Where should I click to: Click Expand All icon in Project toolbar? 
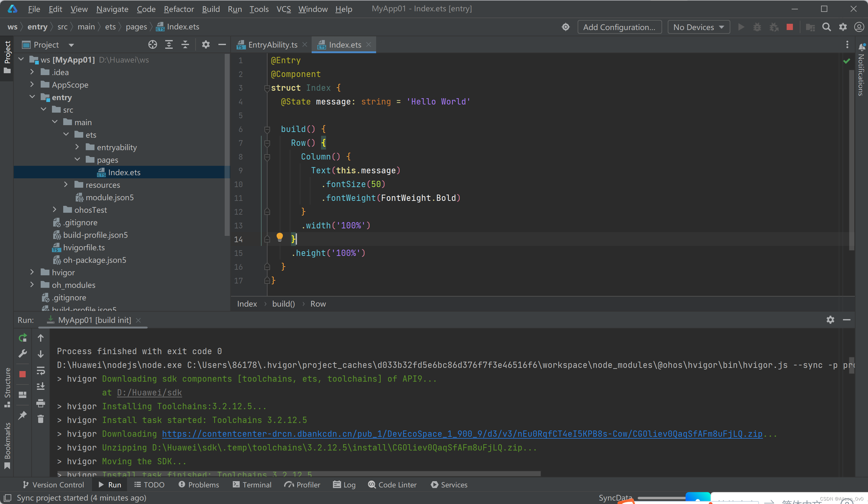(x=169, y=44)
